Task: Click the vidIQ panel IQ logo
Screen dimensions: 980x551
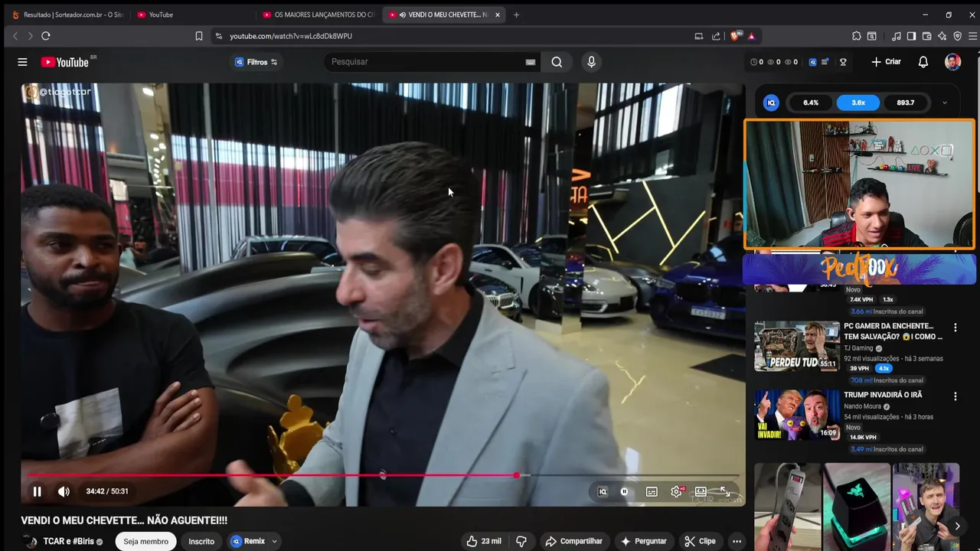Action: click(x=771, y=103)
